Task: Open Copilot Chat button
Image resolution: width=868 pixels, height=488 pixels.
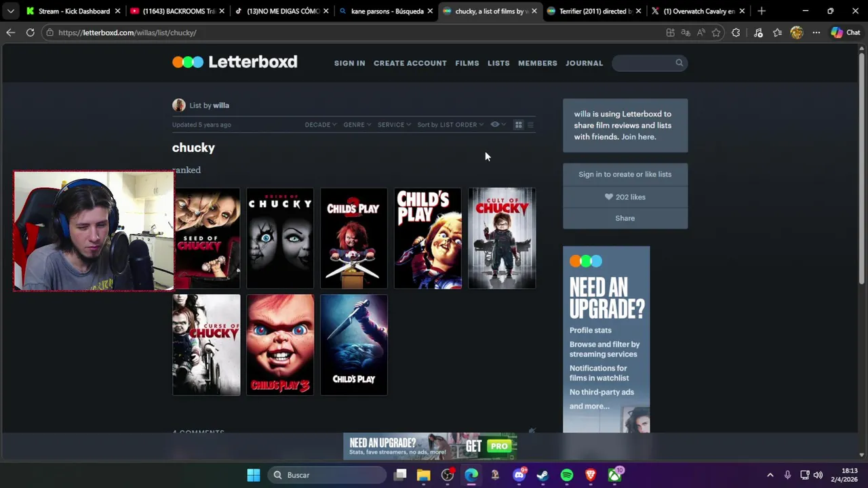Action: click(x=846, y=33)
